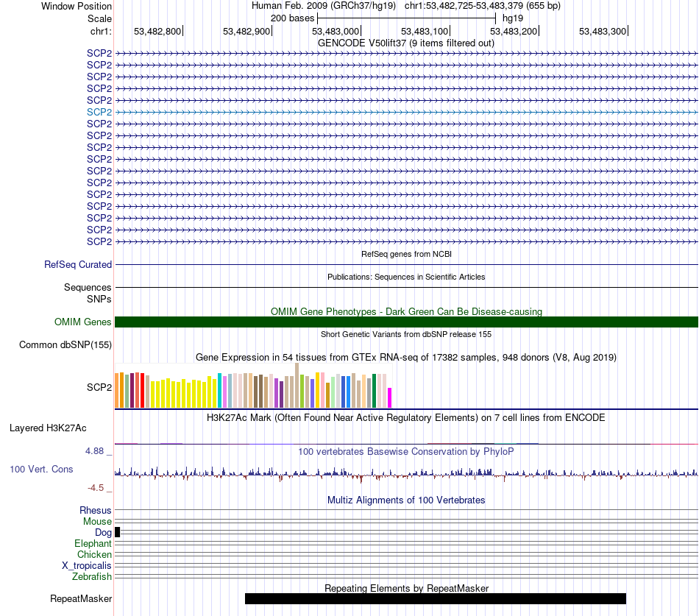
Task: Click the 100 Vert. Cons track label
Action: 41,470
